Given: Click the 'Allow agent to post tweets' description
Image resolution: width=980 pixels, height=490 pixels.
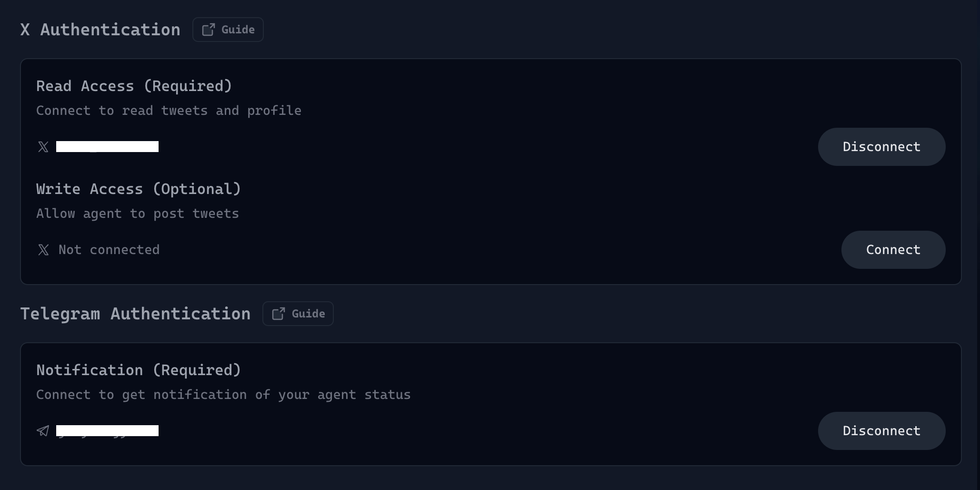Looking at the screenshot, I should pyautogui.click(x=138, y=214).
